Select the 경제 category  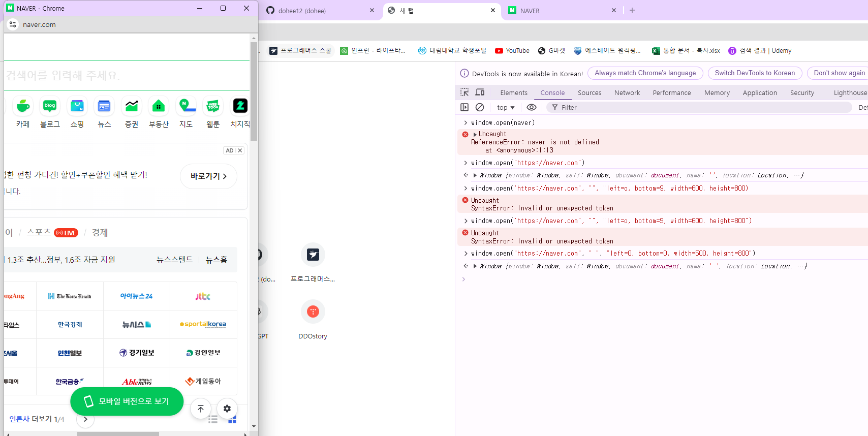100,232
